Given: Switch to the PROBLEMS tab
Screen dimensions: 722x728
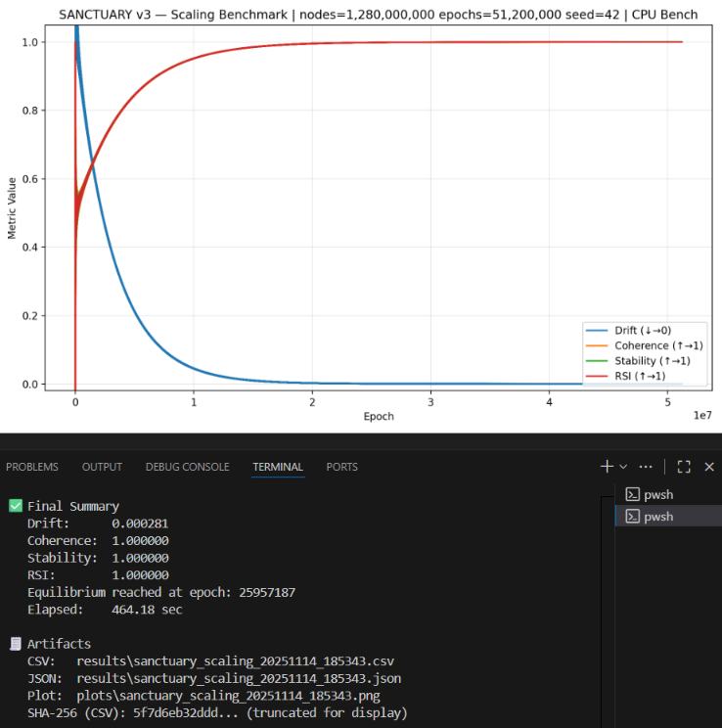Looking at the screenshot, I should [x=32, y=467].
